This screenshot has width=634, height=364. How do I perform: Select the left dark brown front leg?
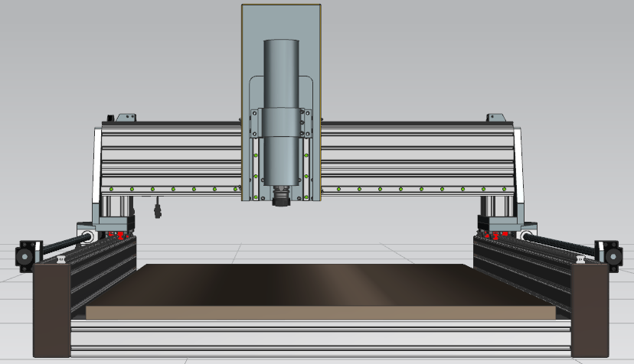[x=51, y=310]
